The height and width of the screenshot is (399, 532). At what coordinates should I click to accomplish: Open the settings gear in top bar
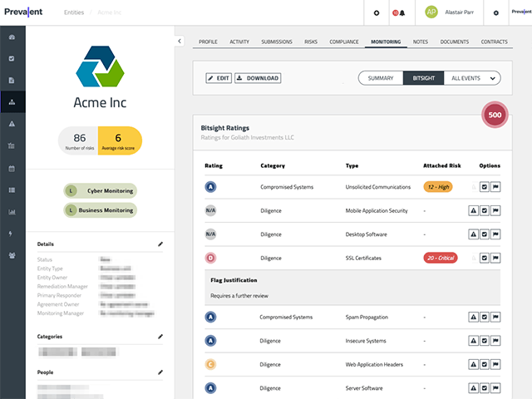click(496, 12)
